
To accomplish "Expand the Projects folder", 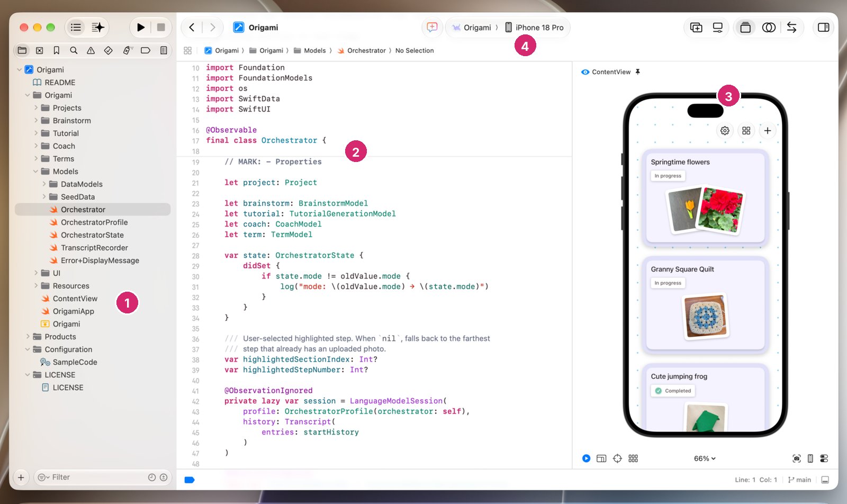I will tap(36, 107).
